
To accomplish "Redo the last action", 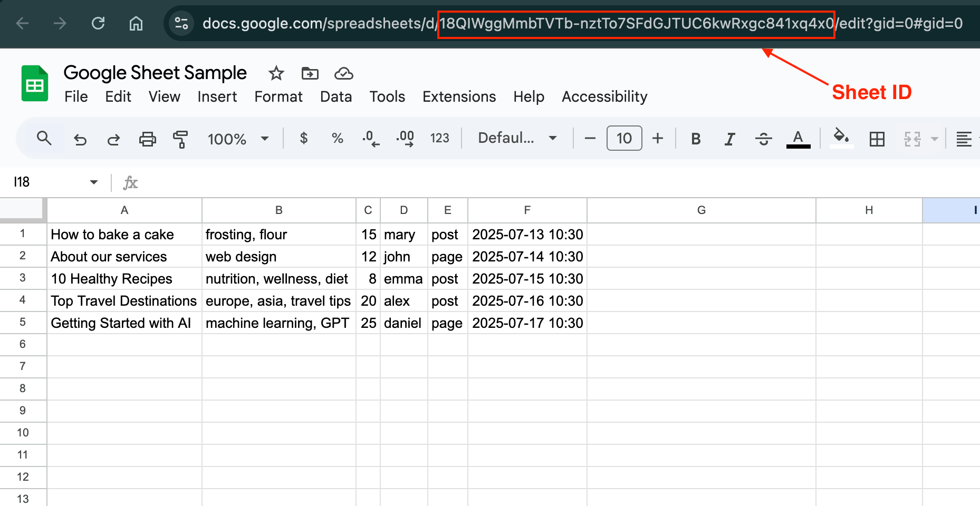I will pyautogui.click(x=113, y=139).
